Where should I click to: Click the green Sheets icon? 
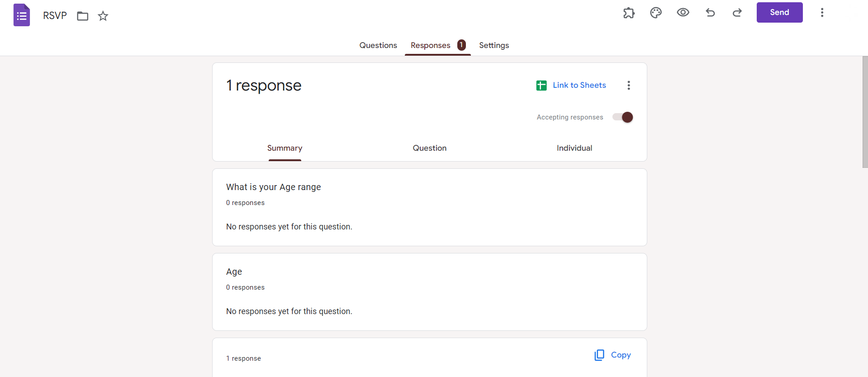coord(541,86)
